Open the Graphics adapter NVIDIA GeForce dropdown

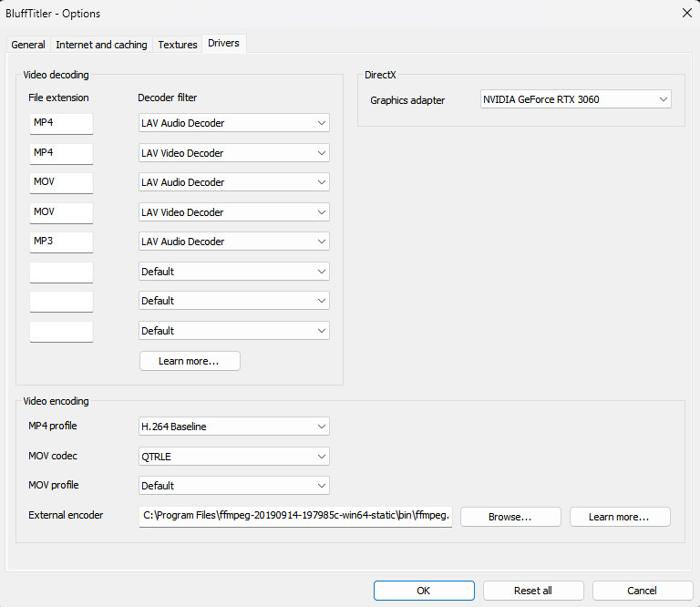coord(575,99)
